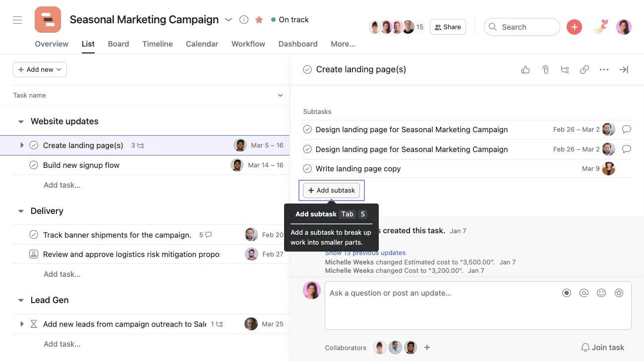This screenshot has height=361, width=644.
Task: Start a video message recording icon
Action: coord(567,293)
